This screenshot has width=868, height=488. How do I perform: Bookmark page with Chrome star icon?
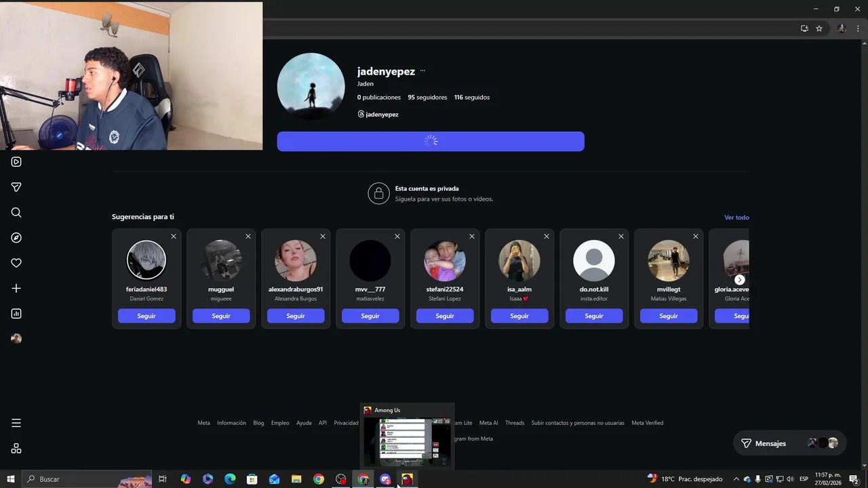point(819,28)
